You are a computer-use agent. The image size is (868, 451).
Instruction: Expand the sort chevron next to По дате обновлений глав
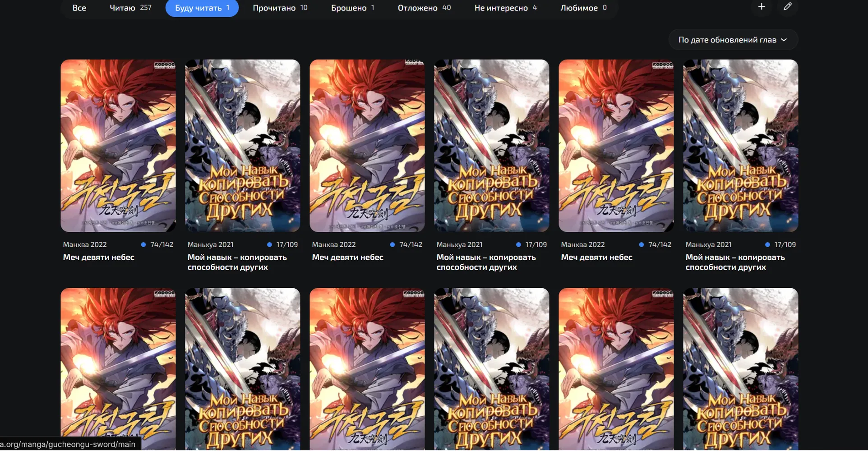(784, 40)
